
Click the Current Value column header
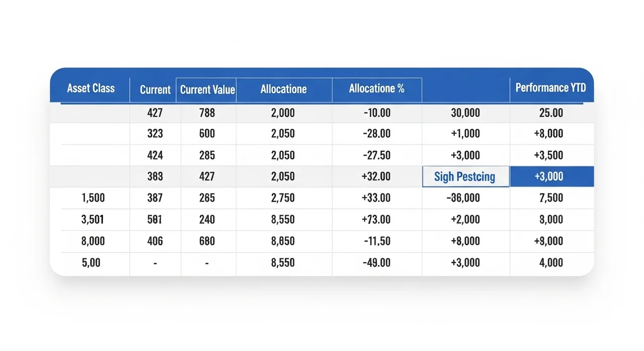[207, 90]
